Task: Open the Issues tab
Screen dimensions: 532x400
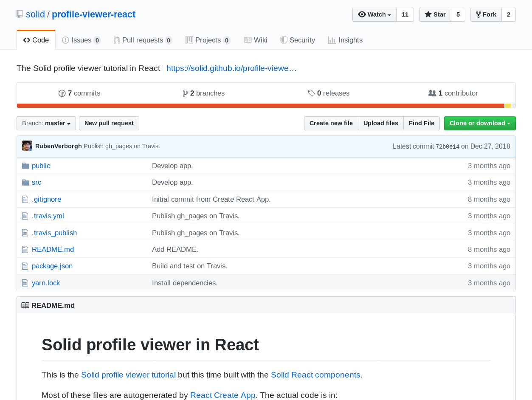Action: (81, 40)
